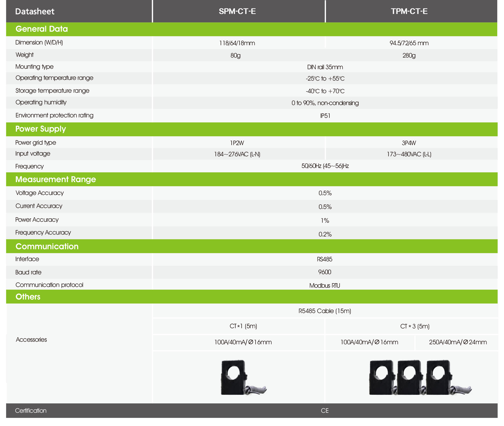Click the 184~276VAC (L-N) value
504x426 pixels.
(237, 154)
